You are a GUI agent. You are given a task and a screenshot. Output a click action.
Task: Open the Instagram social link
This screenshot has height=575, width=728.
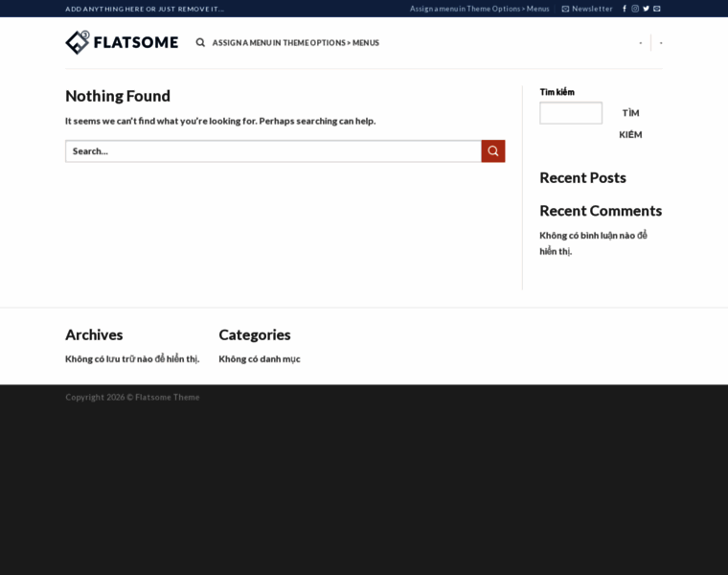tap(635, 9)
